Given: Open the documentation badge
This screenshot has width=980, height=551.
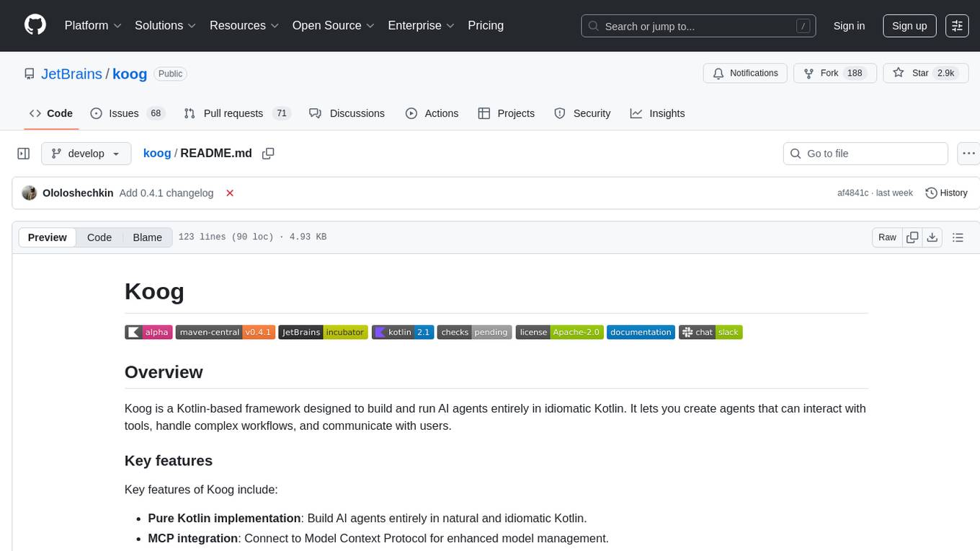Looking at the screenshot, I should (x=641, y=332).
